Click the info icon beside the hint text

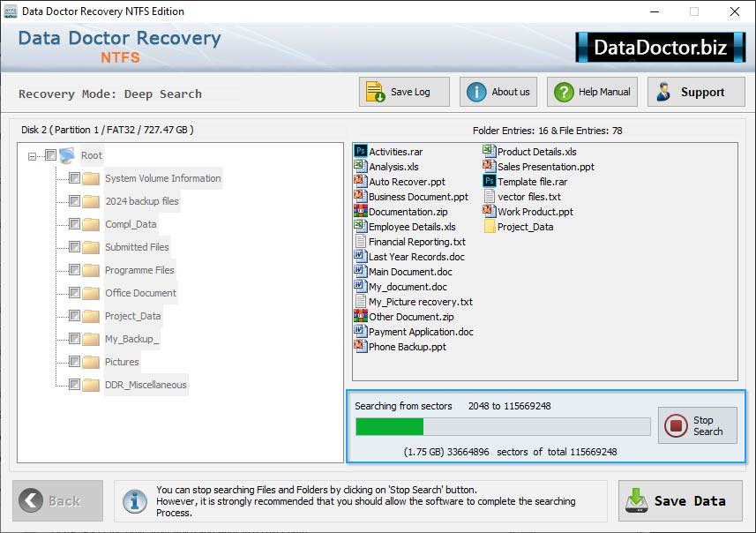click(135, 501)
